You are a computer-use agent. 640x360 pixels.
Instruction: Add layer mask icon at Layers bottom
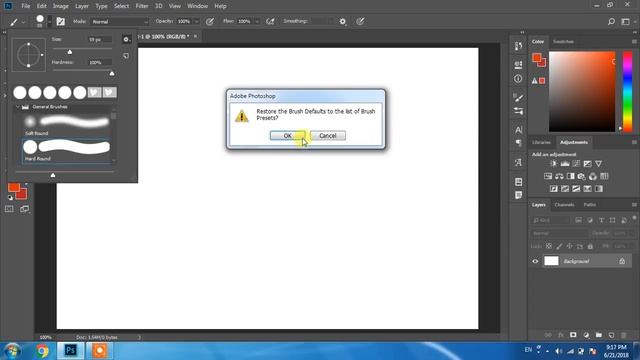[x=573, y=335]
